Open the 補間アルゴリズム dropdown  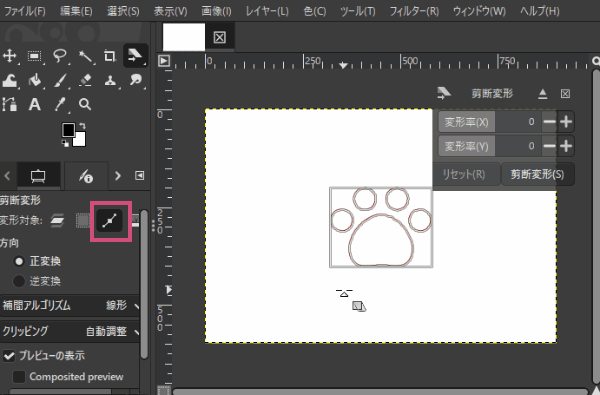70,305
